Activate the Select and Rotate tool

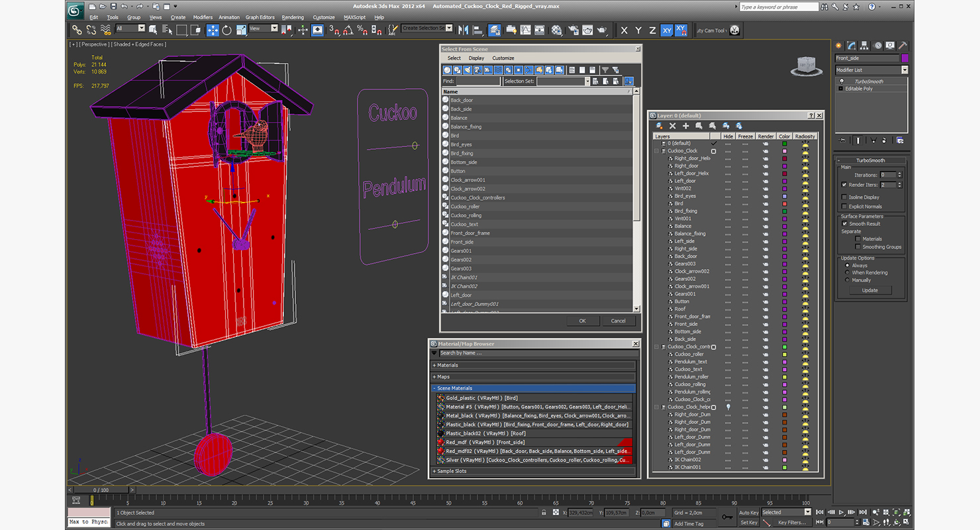[227, 30]
